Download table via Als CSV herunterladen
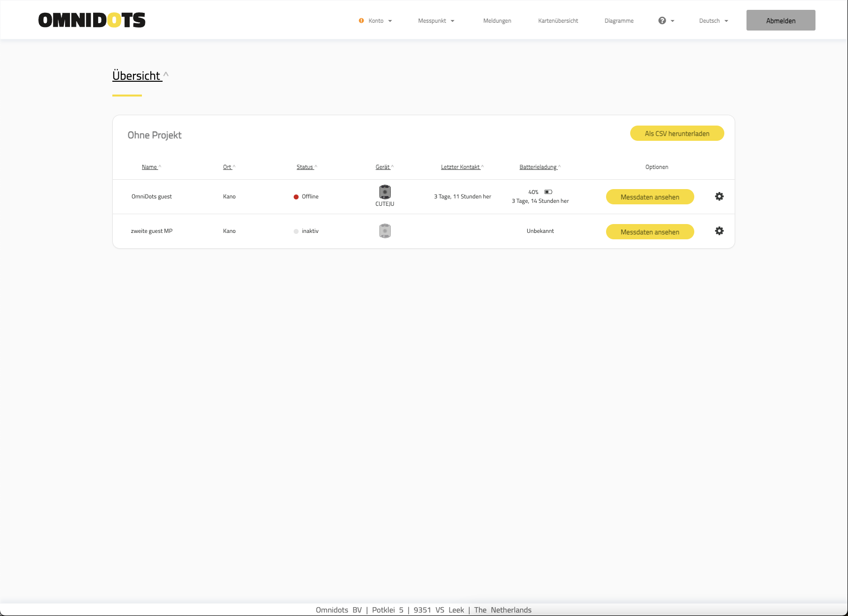This screenshot has height=616, width=848. pos(677,133)
